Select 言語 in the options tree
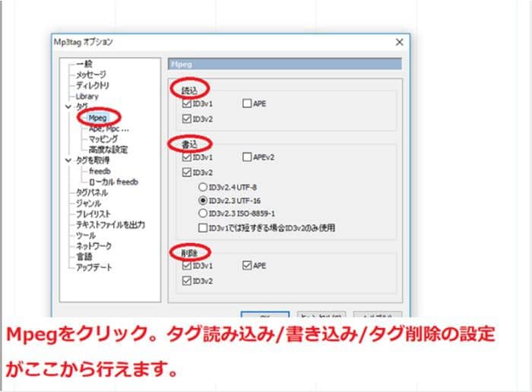Viewport: 532px width, 392px height. [84, 257]
